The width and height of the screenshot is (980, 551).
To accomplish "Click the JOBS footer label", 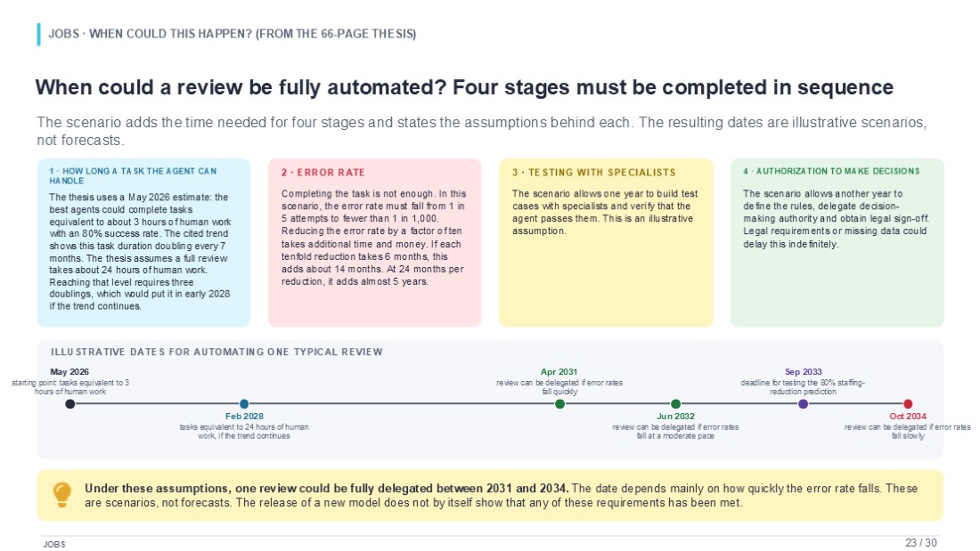I will [54, 544].
